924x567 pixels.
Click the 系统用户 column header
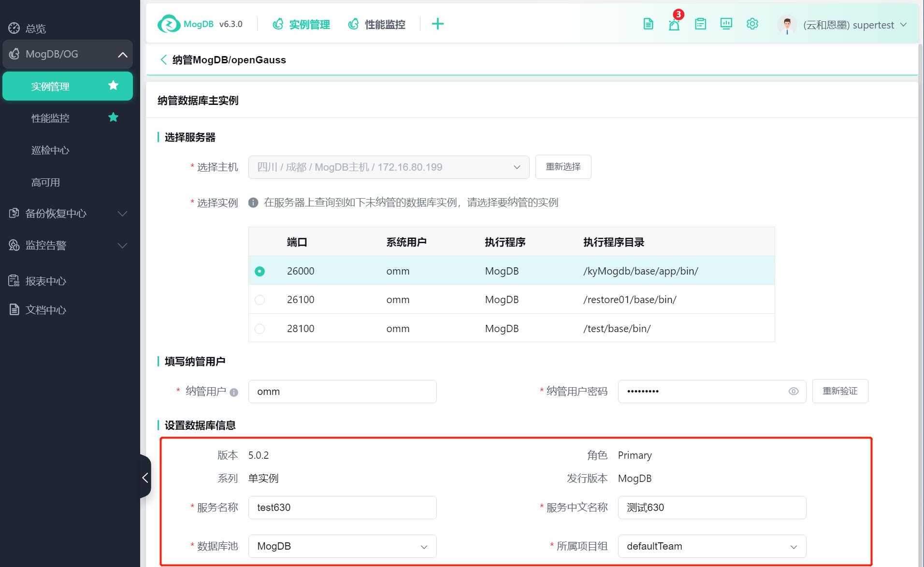pyautogui.click(x=406, y=242)
